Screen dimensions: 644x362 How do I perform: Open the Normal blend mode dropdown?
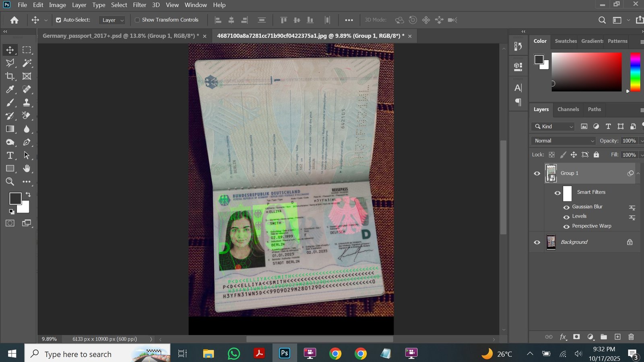(563, 141)
